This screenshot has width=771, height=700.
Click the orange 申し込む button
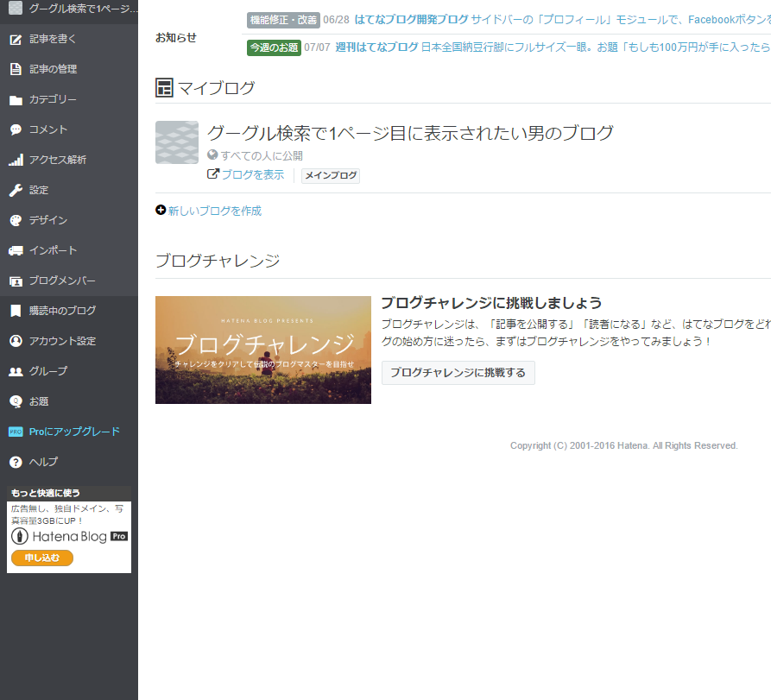(x=42, y=558)
